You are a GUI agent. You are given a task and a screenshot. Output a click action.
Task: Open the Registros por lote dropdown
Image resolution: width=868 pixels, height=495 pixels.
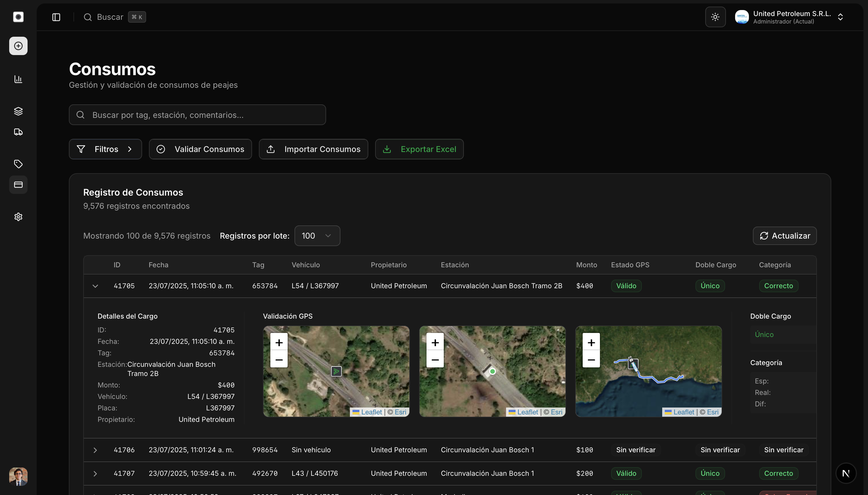(317, 236)
